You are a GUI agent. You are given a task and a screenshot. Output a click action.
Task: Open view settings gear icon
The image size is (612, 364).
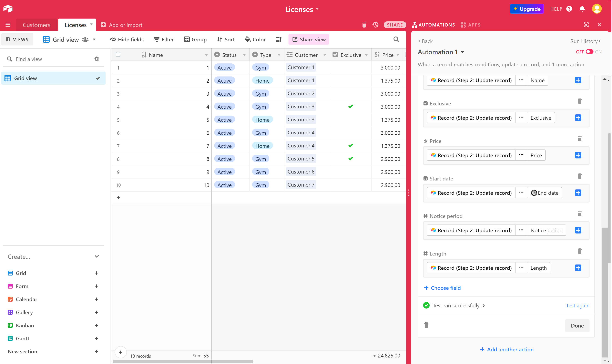[x=97, y=59]
